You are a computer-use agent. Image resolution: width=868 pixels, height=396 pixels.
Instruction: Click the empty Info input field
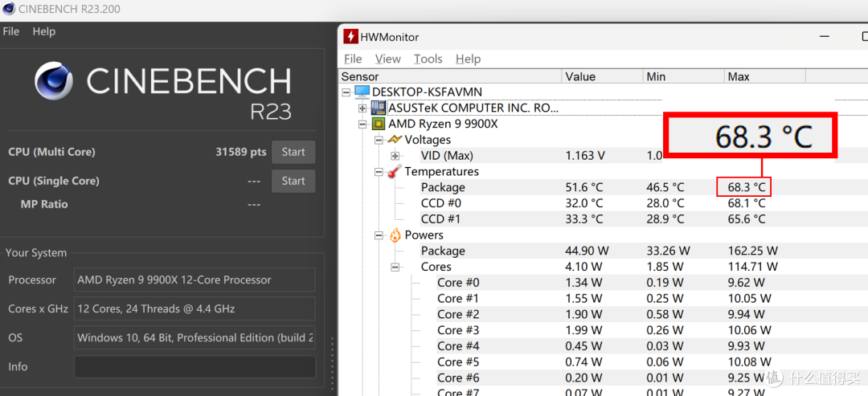point(194,367)
